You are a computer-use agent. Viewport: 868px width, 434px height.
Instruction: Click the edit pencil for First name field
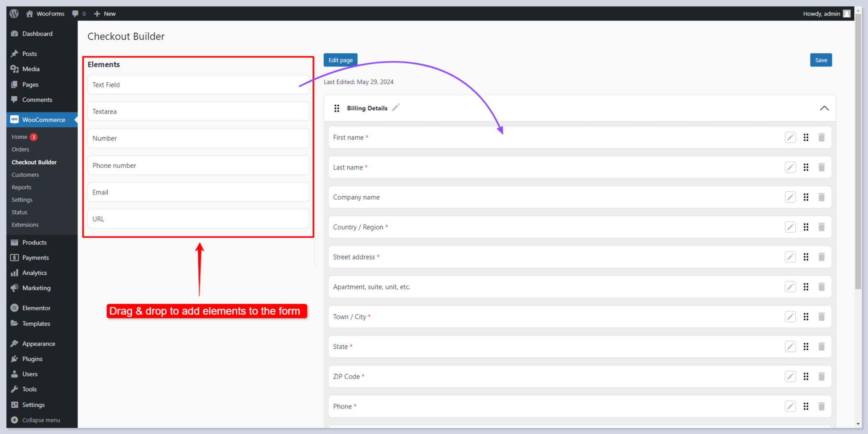point(790,137)
